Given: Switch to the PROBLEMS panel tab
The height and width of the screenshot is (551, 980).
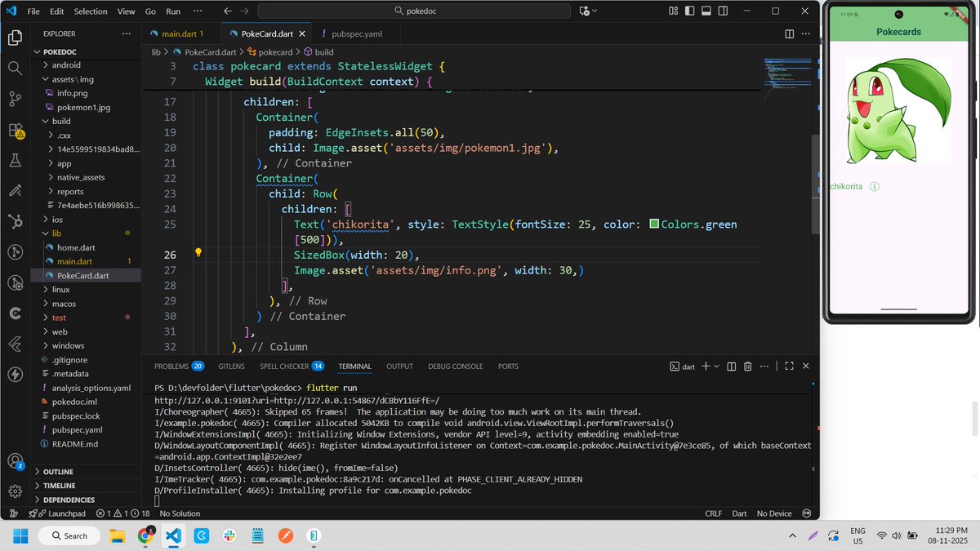Looking at the screenshot, I should pos(179,367).
